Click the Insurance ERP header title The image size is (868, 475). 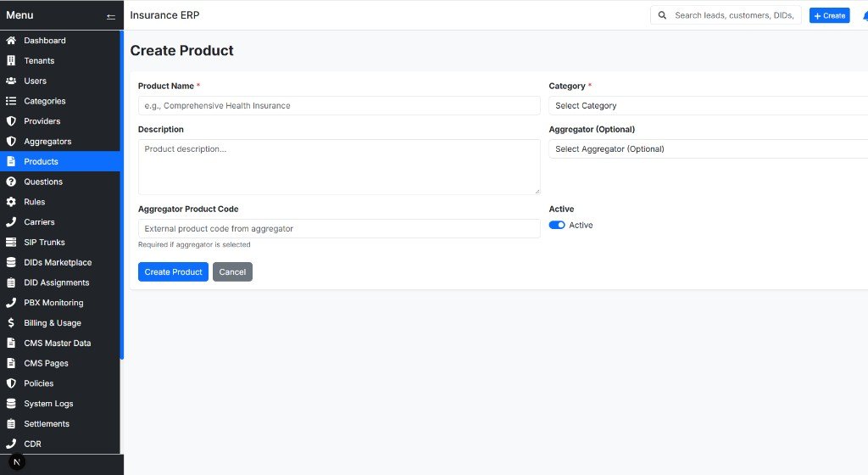tap(164, 15)
